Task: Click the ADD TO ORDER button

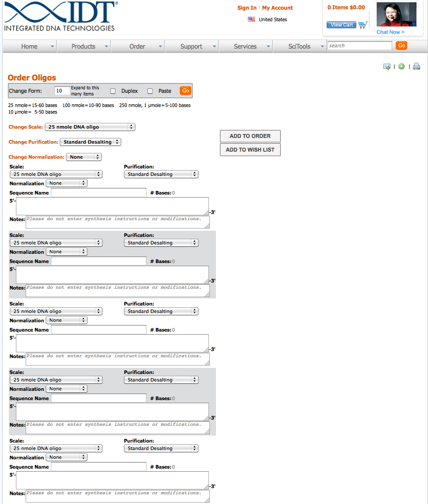Action: [x=250, y=136]
